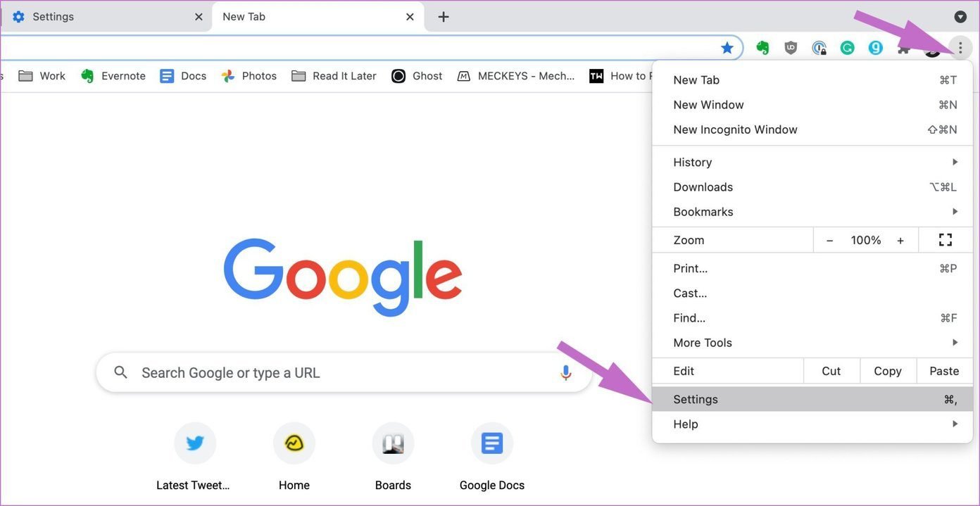980x506 pixels.
Task: Click the microphone voice search icon
Action: (x=566, y=373)
